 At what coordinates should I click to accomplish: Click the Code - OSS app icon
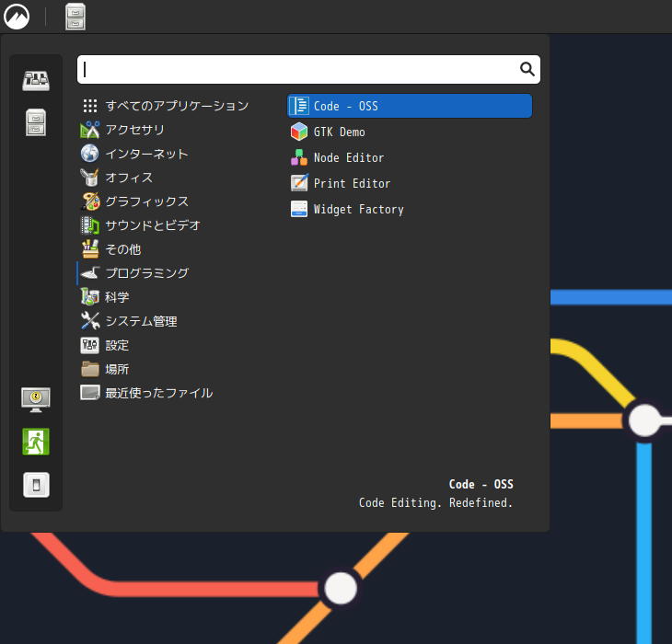(299, 106)
